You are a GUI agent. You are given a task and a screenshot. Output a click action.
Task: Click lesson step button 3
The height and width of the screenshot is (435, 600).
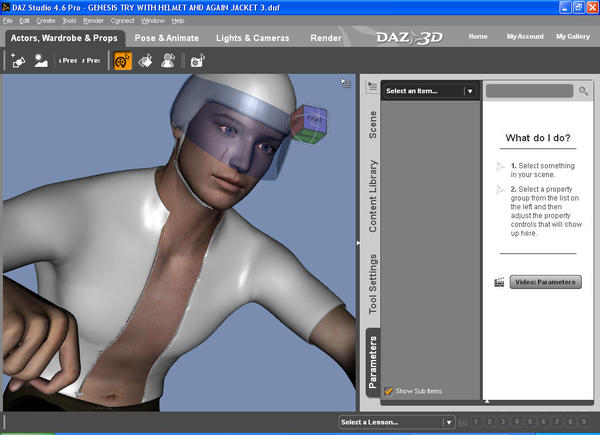(503, 422)
